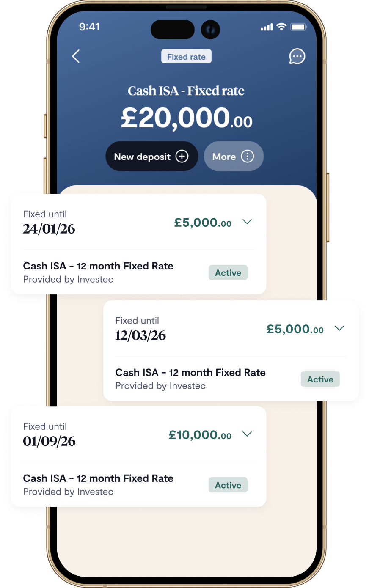369x588 pixels.
Task: Tap Active badge on 12/03/26 deposit
Action: tap(320, 379)
